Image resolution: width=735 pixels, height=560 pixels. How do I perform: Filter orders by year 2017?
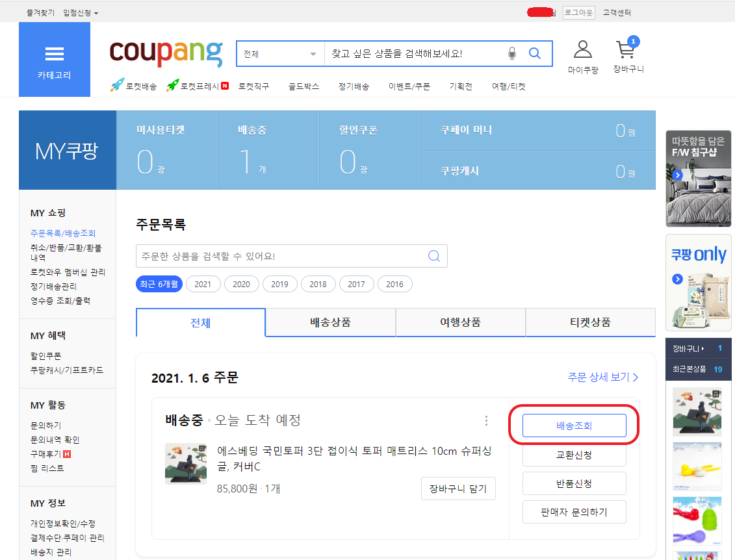(356, 284)
